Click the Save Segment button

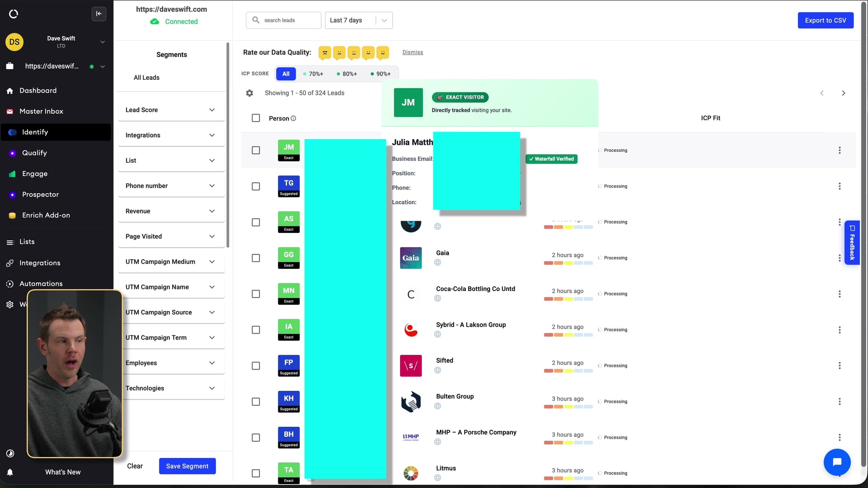187,466
